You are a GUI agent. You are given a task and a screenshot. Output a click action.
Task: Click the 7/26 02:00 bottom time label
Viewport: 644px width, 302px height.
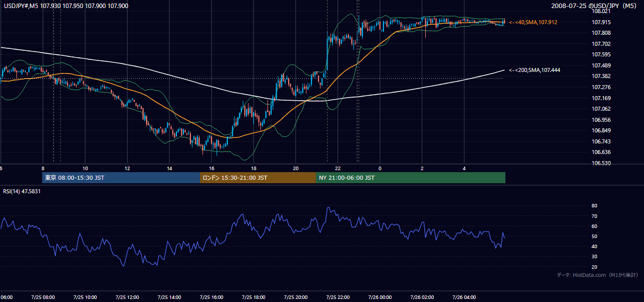coord(422,297)
